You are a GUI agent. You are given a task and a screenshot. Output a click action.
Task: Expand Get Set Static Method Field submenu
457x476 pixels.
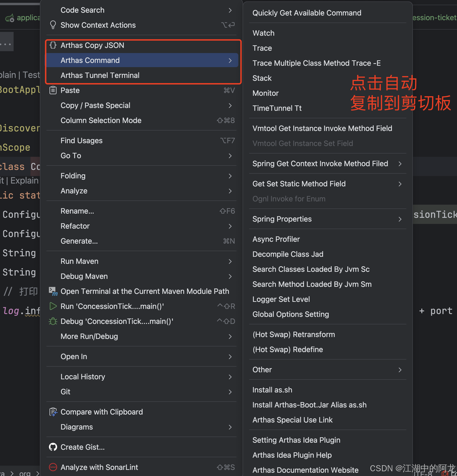point(400,184)
